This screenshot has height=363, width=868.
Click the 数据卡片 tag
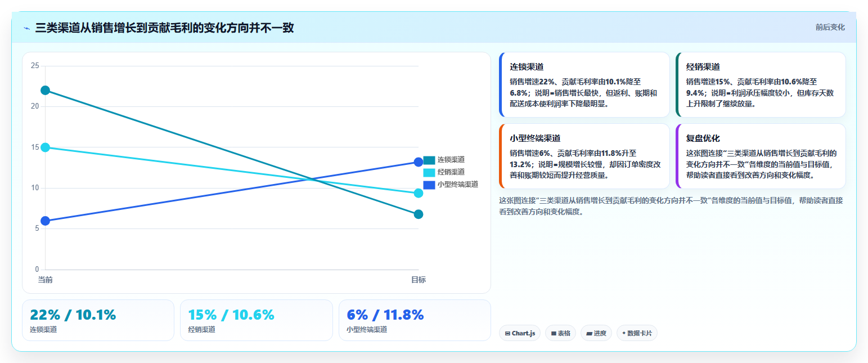(x=637, y=333)
